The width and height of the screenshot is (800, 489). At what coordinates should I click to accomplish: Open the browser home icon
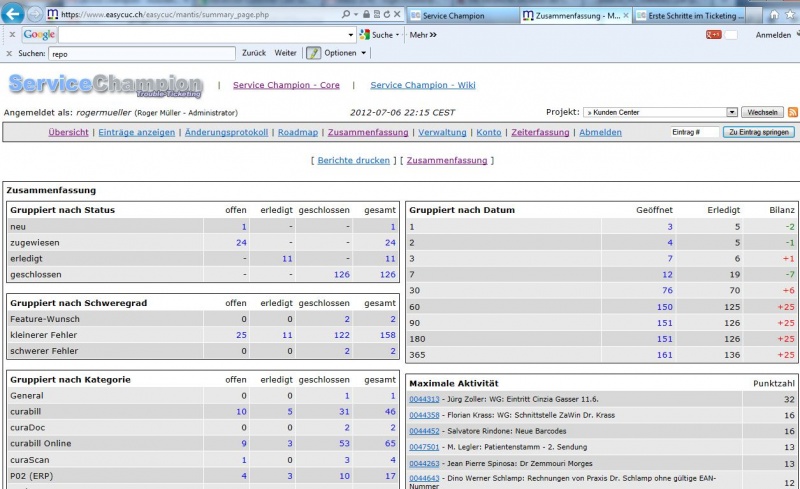tap(774, 15)
